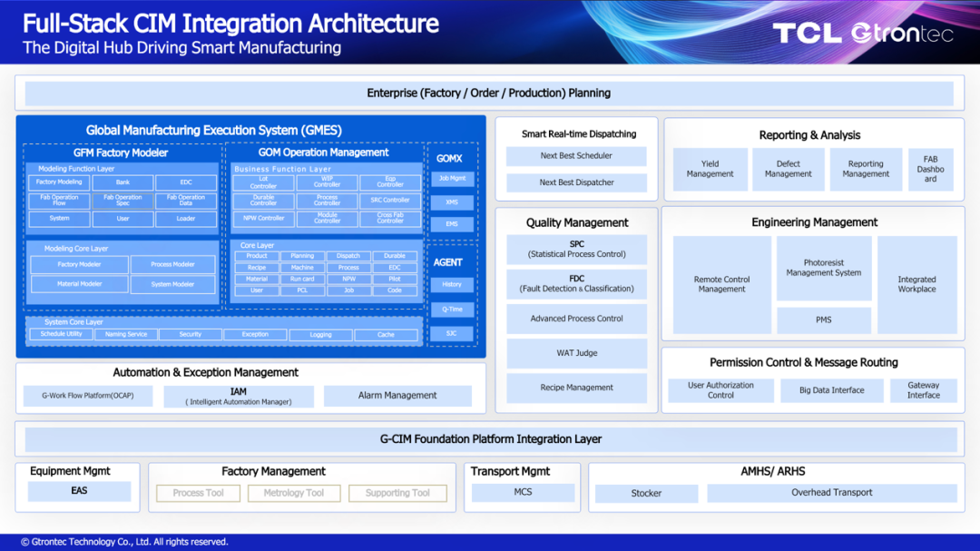980x551 pixels.
Task: Click the Factory Modeler cell
Action: point(79,264)
